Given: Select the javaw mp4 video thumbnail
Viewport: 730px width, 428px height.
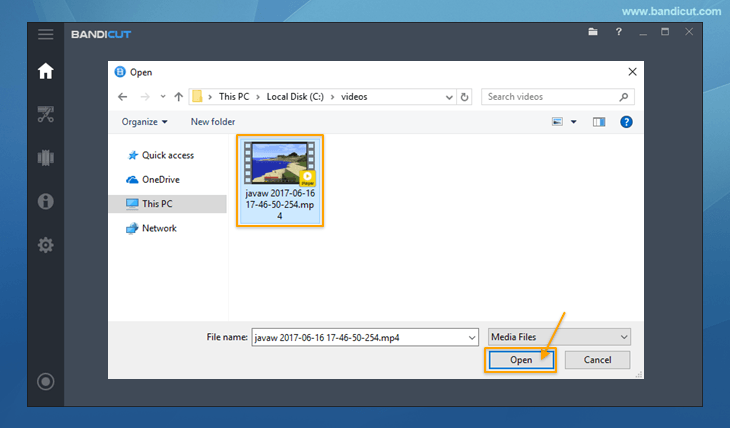Looking at the screenshot, I should [280, 181].
